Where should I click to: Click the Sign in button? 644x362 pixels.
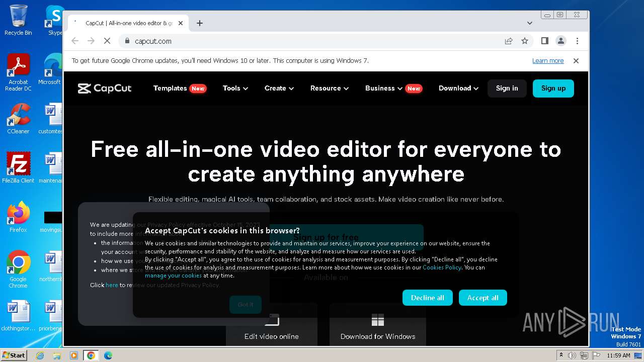(x=507, y=88)
